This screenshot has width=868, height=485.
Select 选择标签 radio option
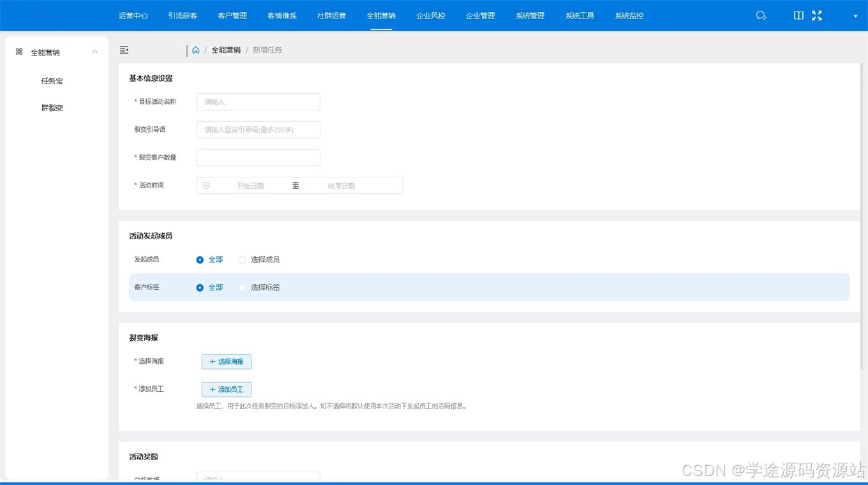point(260,288)
